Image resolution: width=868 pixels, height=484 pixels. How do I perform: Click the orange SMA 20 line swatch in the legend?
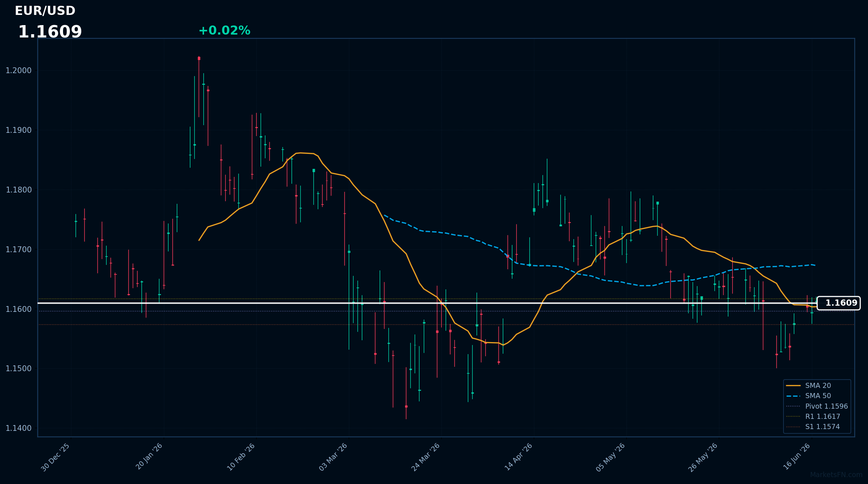point(793,386)
